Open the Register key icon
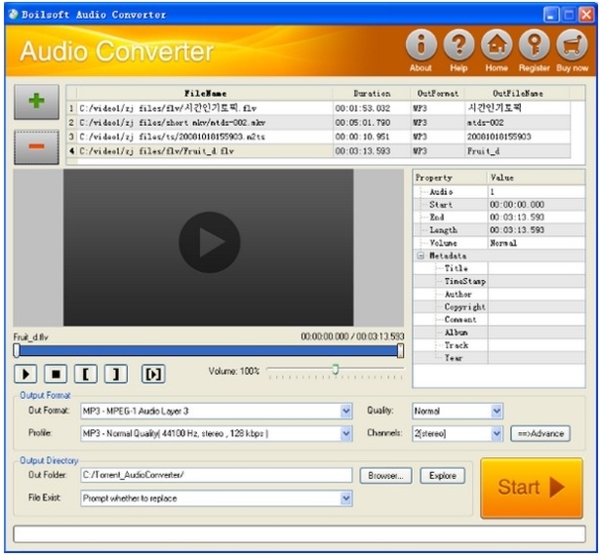600x555 pixels. [534, 45]
